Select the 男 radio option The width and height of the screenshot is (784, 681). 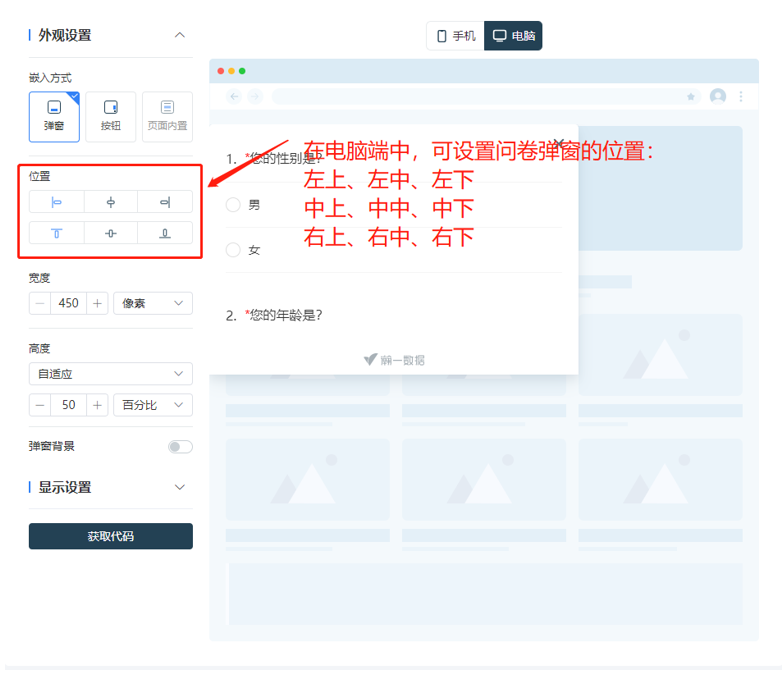(233, 204)
